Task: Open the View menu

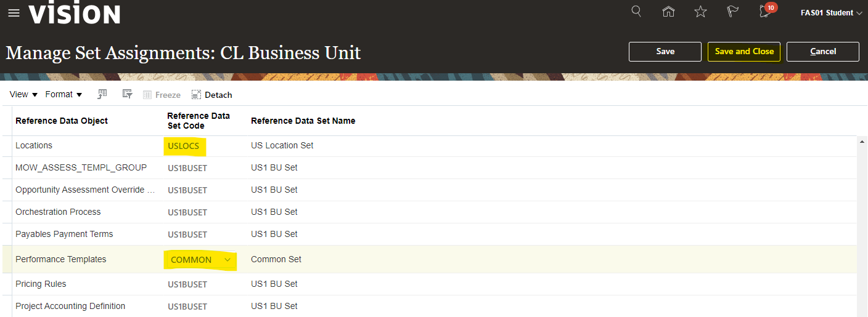Action: click(23, 94)
